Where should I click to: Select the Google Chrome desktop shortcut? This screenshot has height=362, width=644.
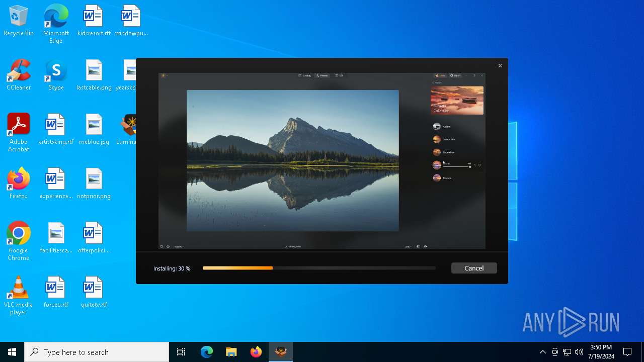pos(19,241)
